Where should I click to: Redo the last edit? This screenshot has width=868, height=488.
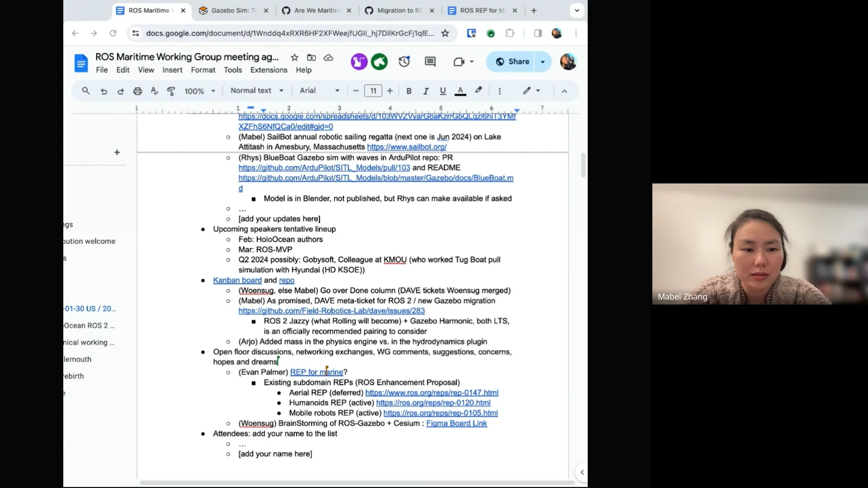120,91
